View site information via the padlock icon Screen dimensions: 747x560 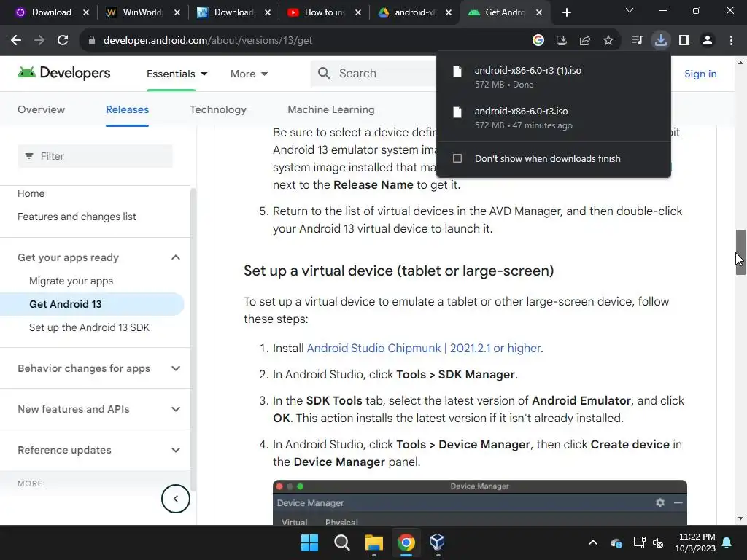[x=91, y=41]
